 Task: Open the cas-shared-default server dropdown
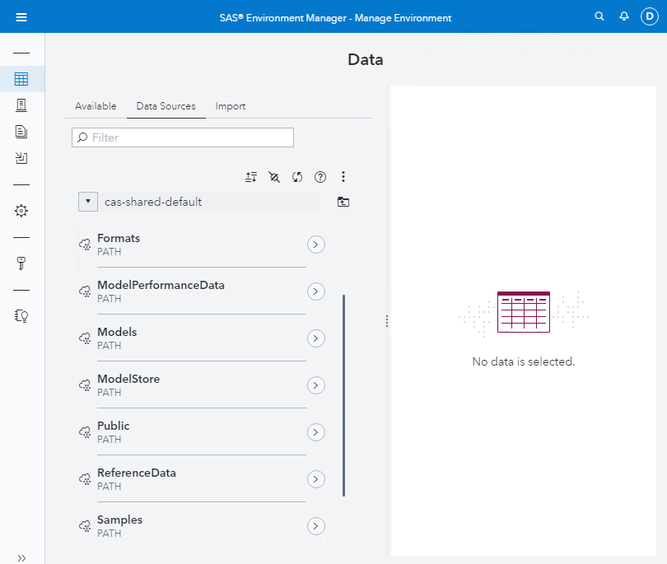88,202
